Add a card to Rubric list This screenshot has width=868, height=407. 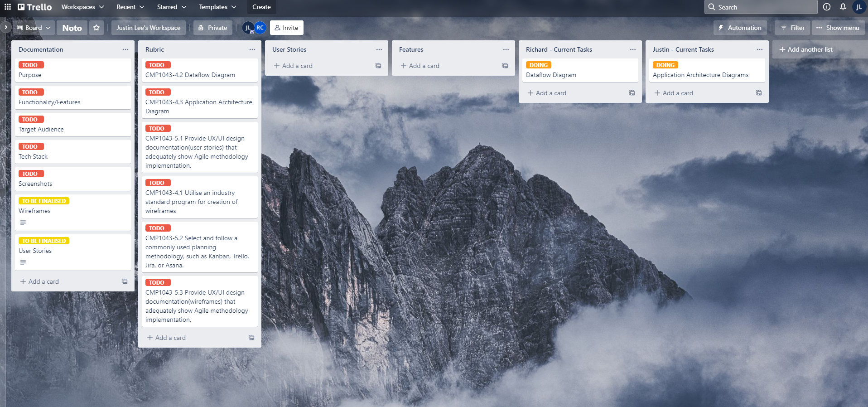coord(166,338)
